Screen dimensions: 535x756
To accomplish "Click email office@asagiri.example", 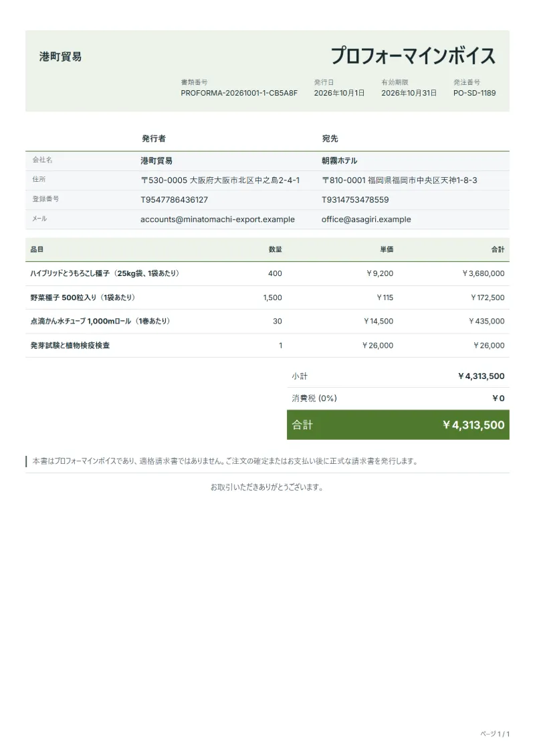I will click(366, 219).
